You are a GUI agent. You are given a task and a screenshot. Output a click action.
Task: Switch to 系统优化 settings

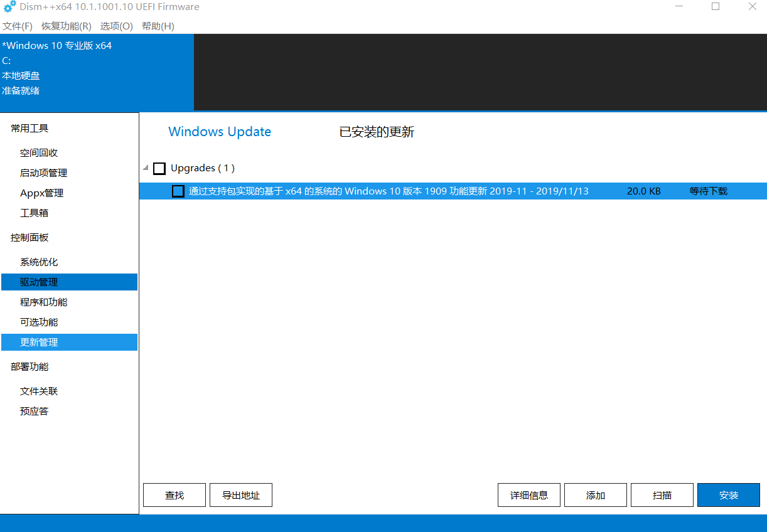point(35,262)
